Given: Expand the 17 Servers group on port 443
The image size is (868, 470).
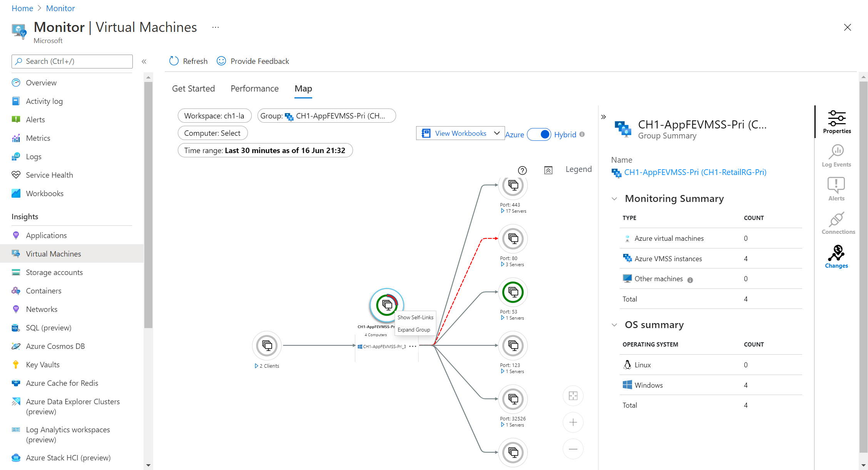Looking at the screenshot, I should point(502,211).
